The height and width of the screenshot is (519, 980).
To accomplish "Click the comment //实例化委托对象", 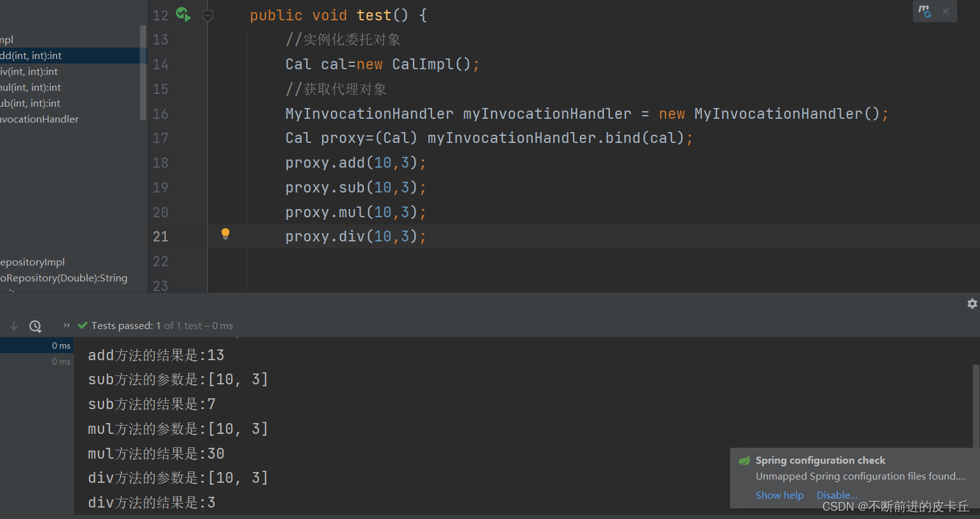I will click(x=343, y=39).
